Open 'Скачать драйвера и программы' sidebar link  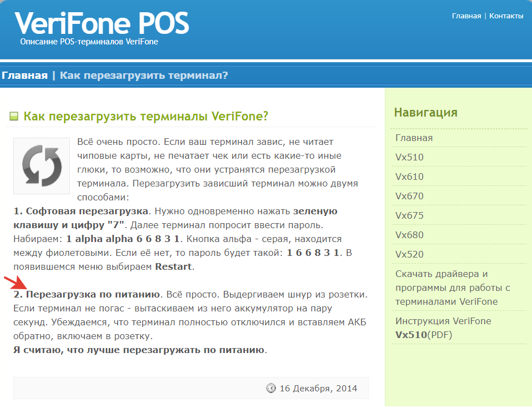pos(453,288)
